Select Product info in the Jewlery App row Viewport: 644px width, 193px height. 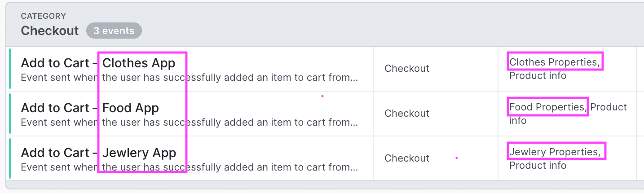[538, 165]
